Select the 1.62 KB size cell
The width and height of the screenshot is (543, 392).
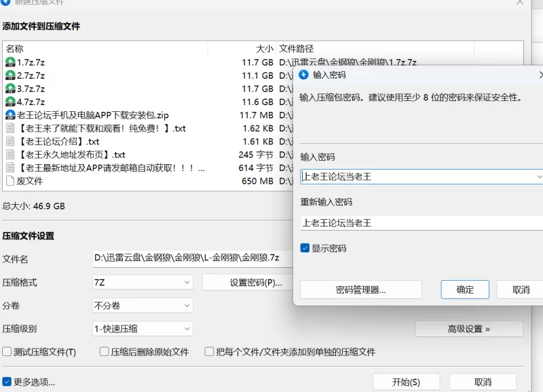pyautogui.click(x=258, y=128)
